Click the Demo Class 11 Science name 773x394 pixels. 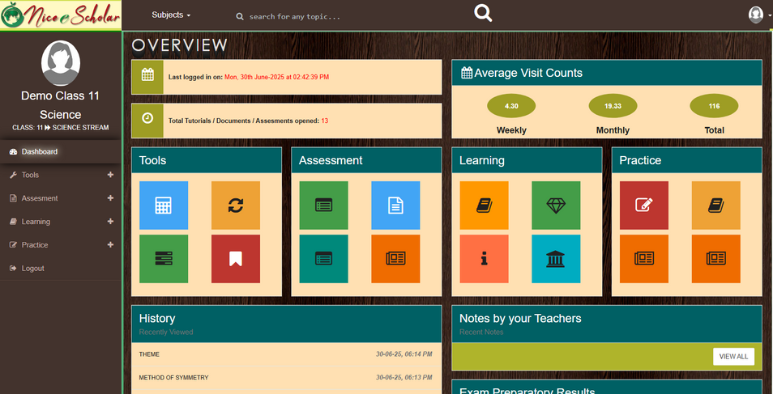coord(60,105)
